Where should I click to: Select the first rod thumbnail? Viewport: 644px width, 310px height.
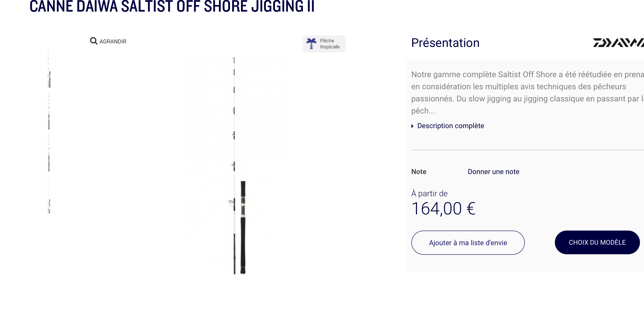click(x=49, y=69)
